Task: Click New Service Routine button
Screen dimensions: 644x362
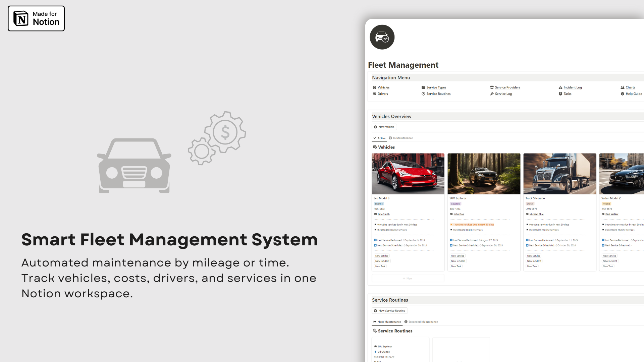Action: [389, 310]
